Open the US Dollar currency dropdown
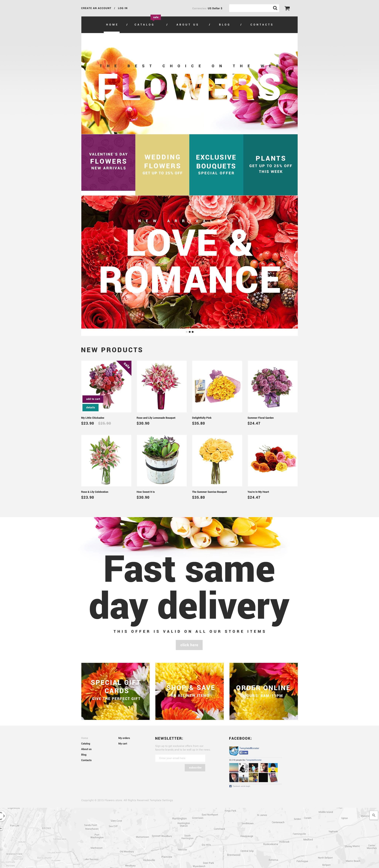The image size is (379, 868). [215, 8]
